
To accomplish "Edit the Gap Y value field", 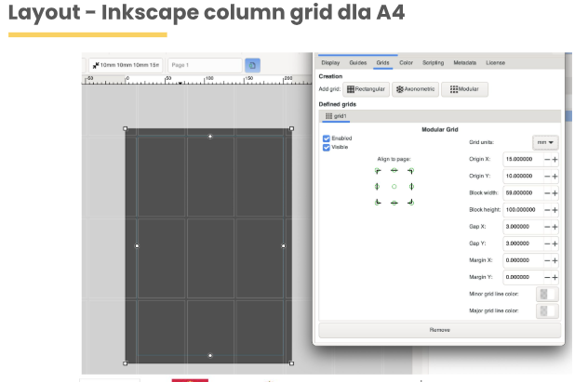I will click(523, 244).
